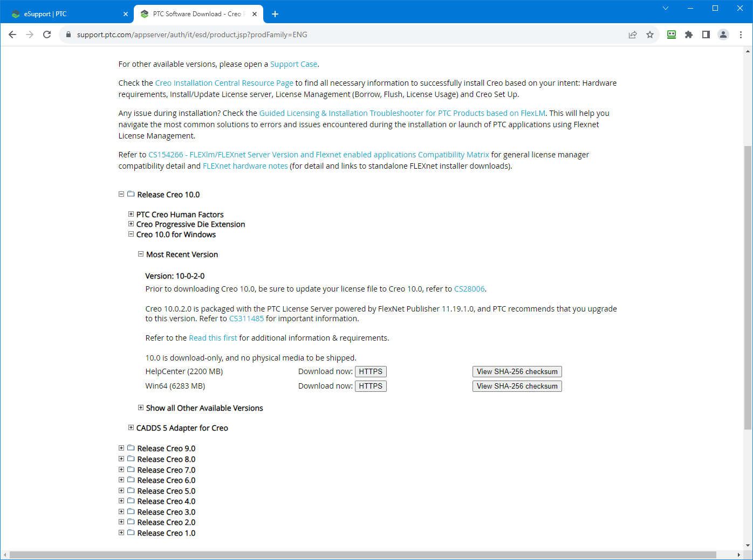Viewport: 753px width, 560px height.
Task: Download Win64 via the HTTPS button
Action: (x=371, y=386)
